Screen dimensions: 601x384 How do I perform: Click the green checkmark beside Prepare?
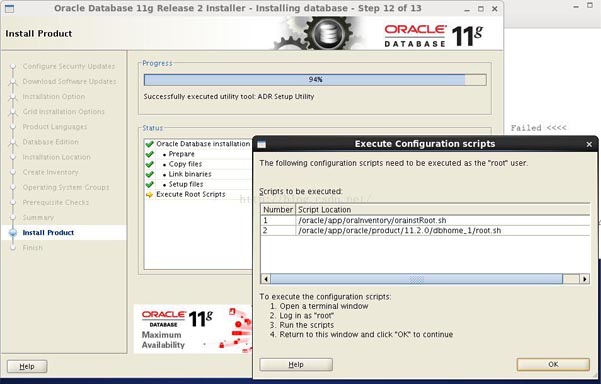click(149, 154)
